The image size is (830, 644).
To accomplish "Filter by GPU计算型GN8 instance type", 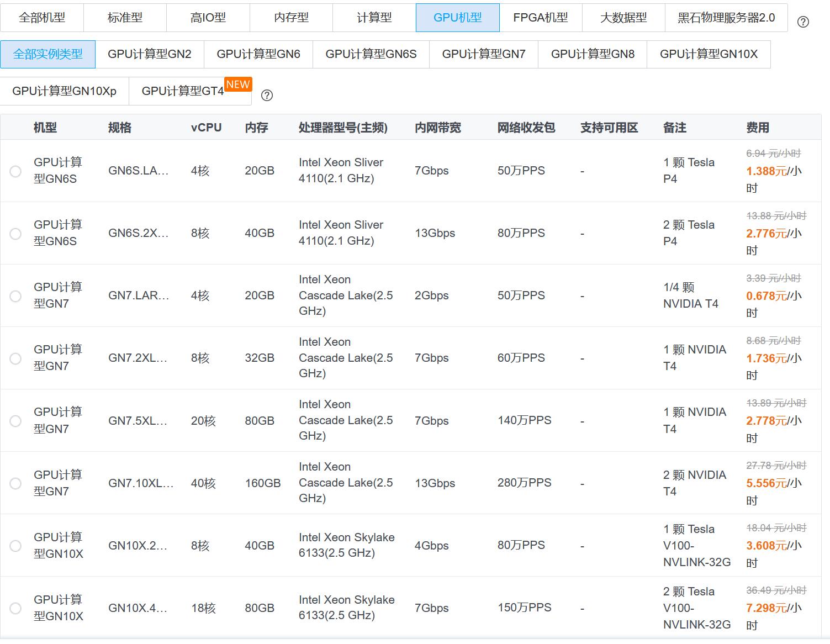I will pos(593,54).
